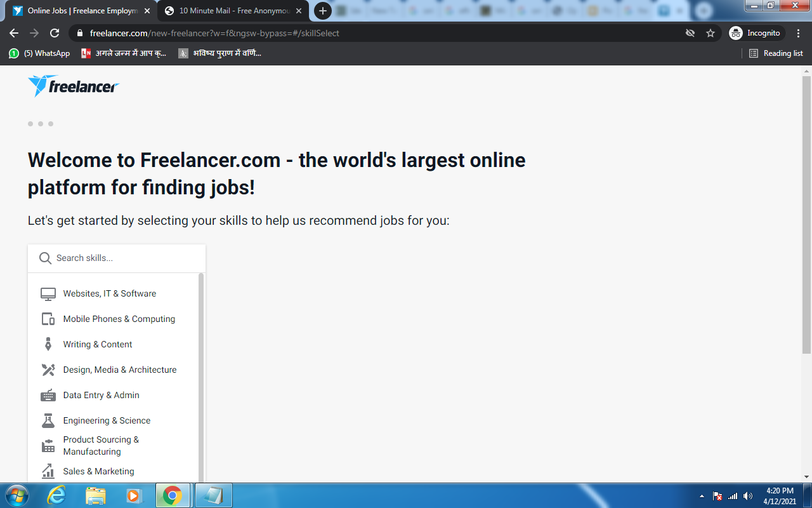
Task: Switch to the 10 Minute Mail tab
Action: (233, 11)
